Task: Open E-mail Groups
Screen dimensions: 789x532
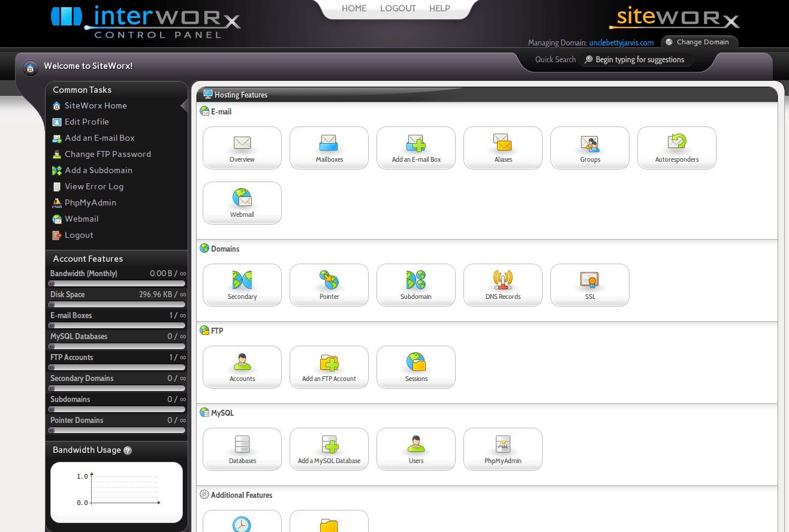Action: [590, 148]
